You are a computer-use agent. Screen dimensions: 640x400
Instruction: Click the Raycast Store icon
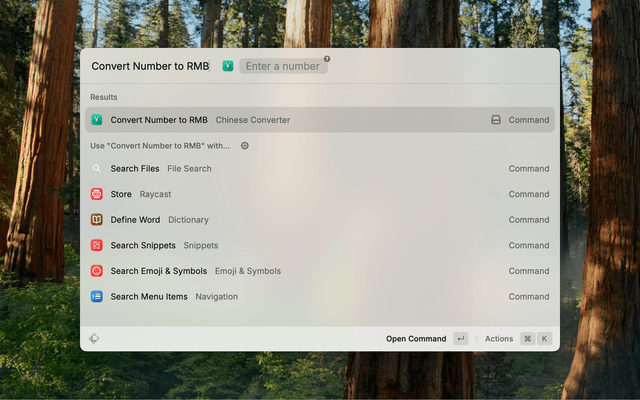(x=97, y=194)
